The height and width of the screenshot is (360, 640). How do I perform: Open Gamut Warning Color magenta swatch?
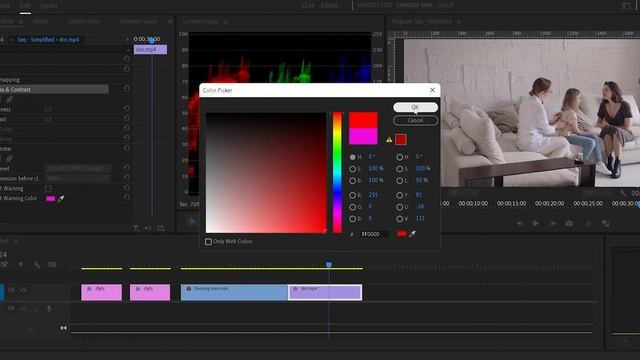[51, 199]
